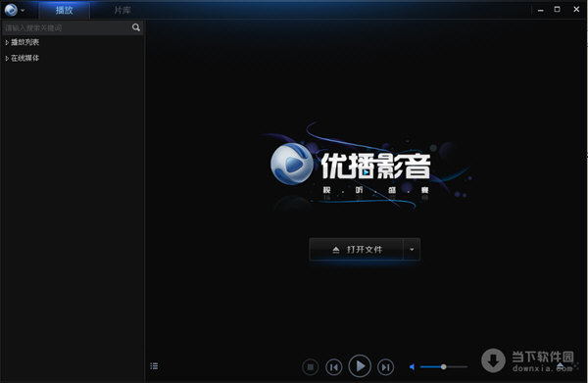The width and height of the screenshot is (588, 383).
Task: Select the 播放列表 item
Action: click(24, 42)
